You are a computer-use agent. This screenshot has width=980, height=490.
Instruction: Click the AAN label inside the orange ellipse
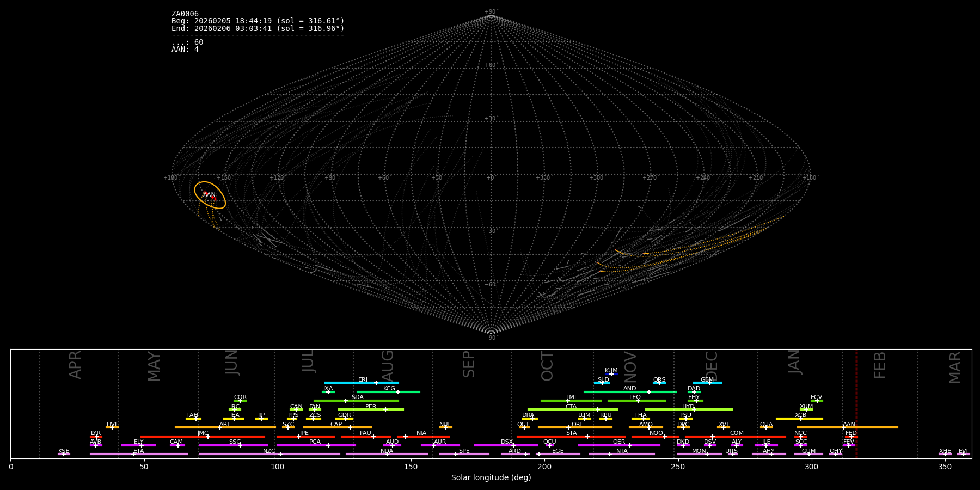tap(209, 194)
